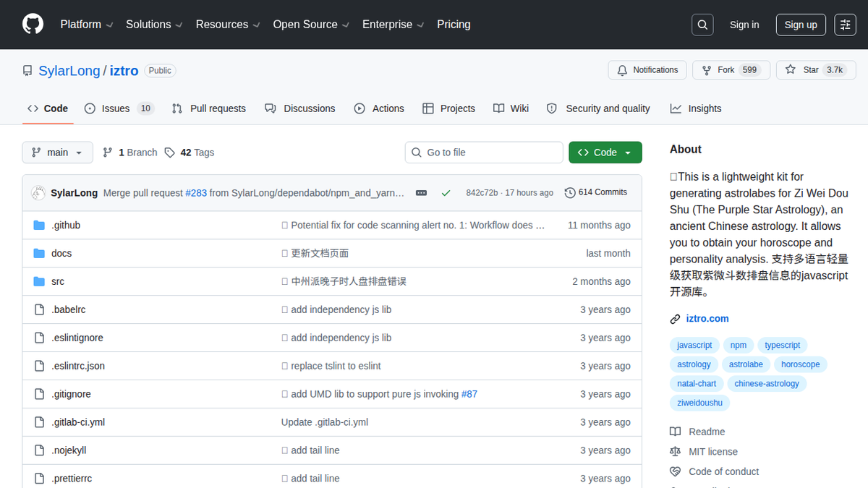868x488 pixels.
Task: Open the Enterprise menu dropdown
Action: pos(392,25)
